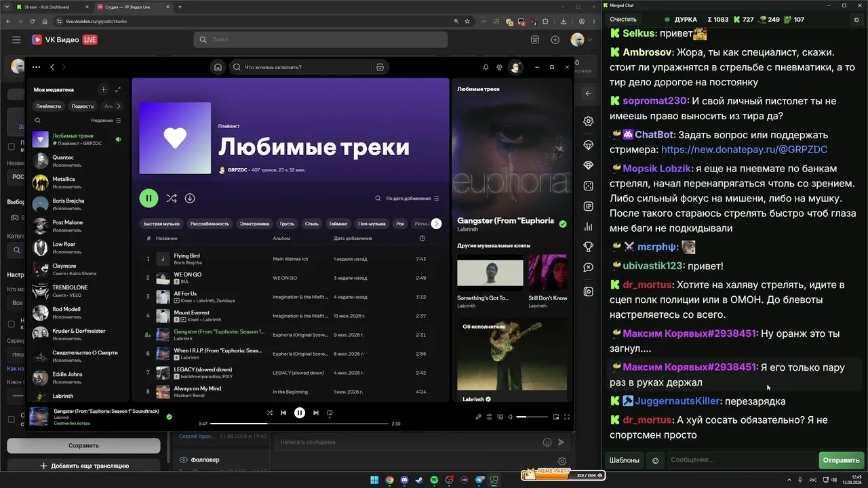Skip to next track in player bar

[316, 413]
